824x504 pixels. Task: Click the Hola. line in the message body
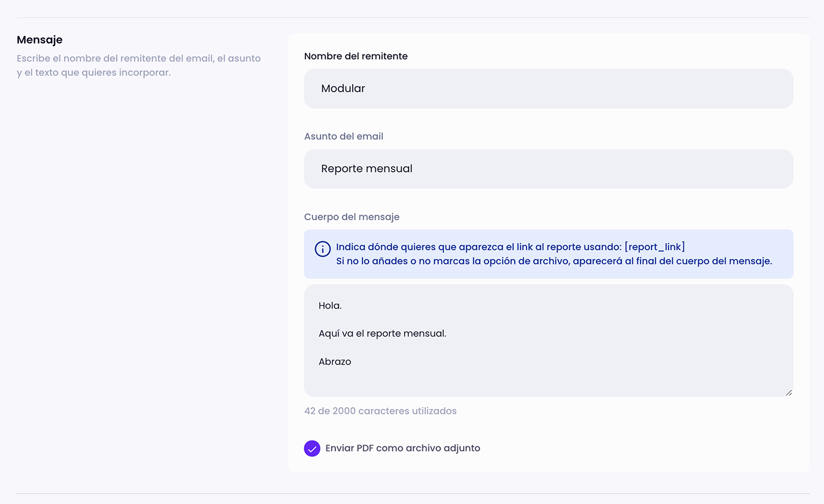tap(330, 305)
